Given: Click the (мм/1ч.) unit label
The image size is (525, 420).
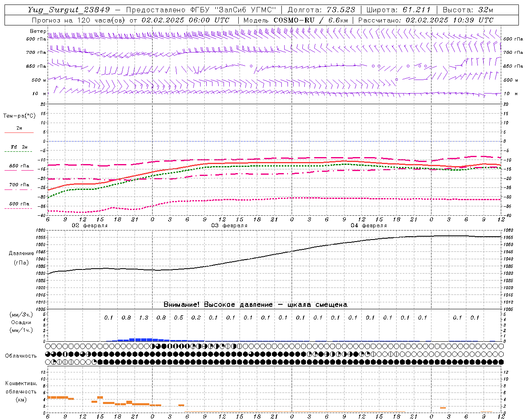Looking at the screenshot, I should [x=21, y=330].
